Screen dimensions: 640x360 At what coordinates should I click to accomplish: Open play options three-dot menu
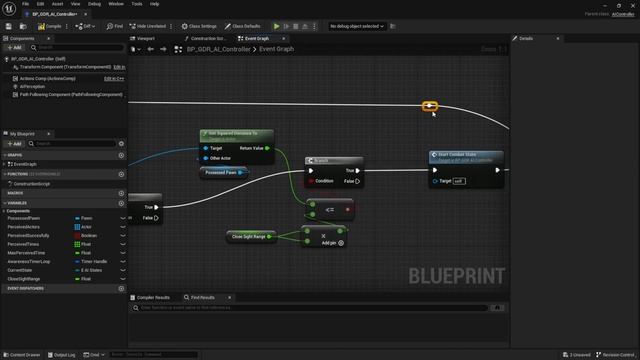click(x=314, y=26)
